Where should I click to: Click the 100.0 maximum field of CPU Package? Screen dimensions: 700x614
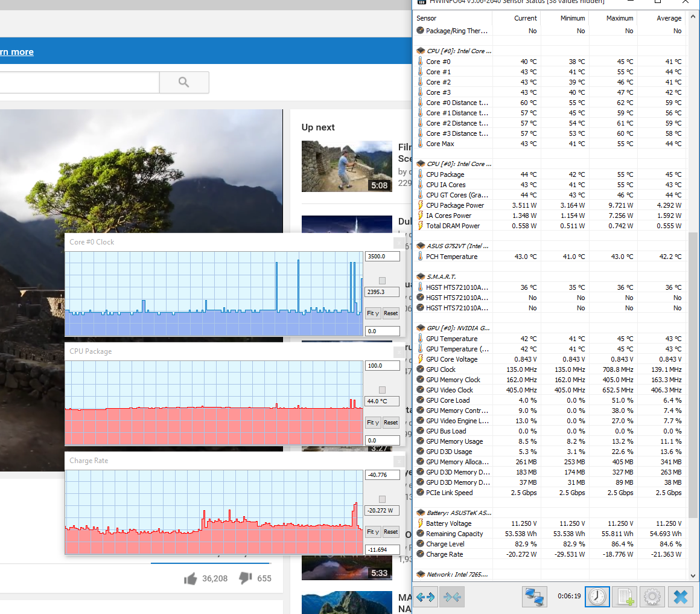tap(382, 366)
